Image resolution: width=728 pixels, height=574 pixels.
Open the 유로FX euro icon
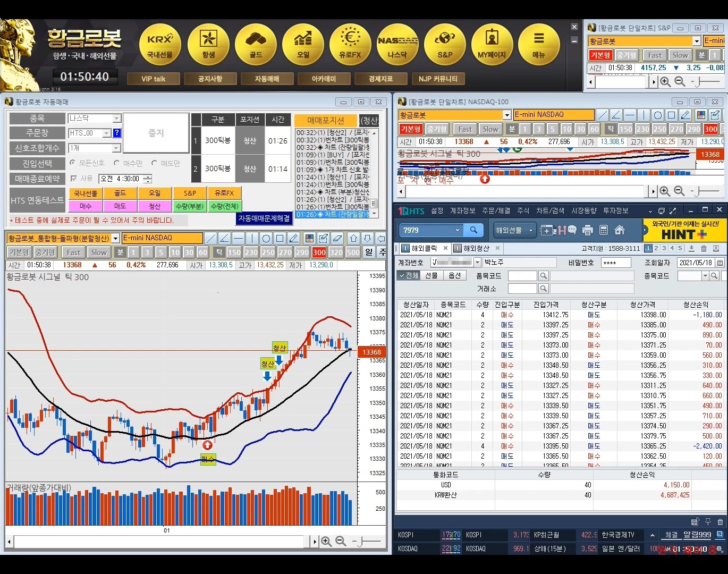click(350, 45)
